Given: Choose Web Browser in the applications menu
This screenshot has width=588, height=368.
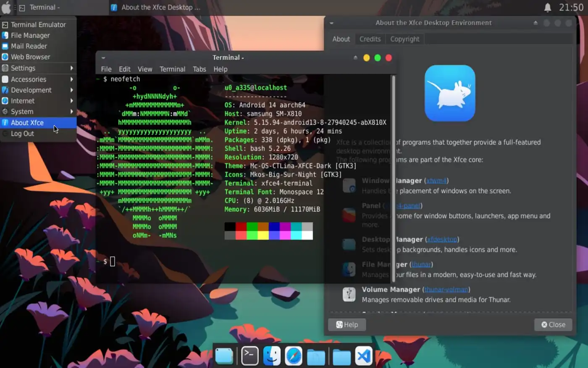Looking at the screenshot, I should pos(38,57).
